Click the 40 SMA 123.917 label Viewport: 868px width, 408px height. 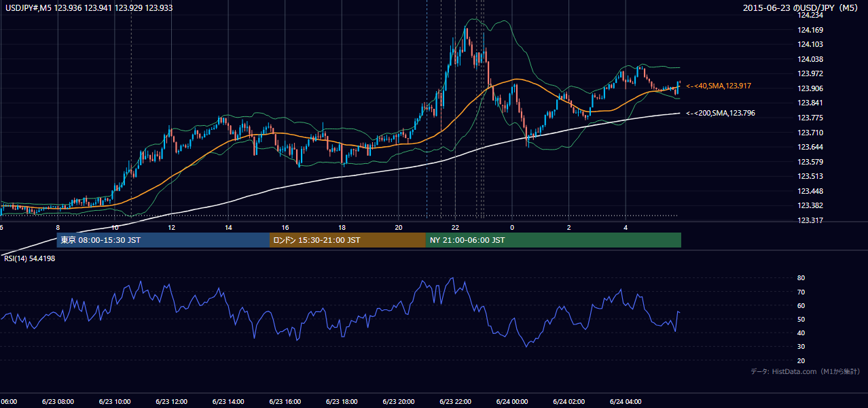[x=719, y=86]
